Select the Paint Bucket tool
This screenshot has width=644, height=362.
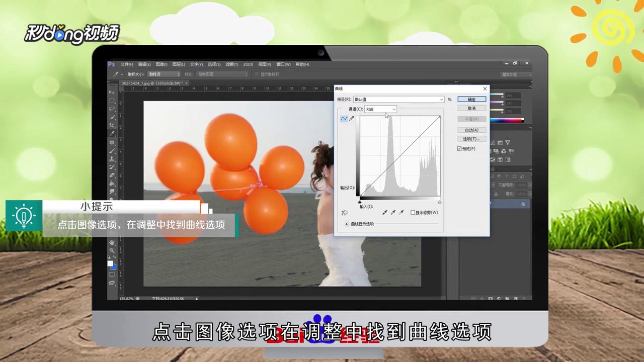(x=112, y=183)
